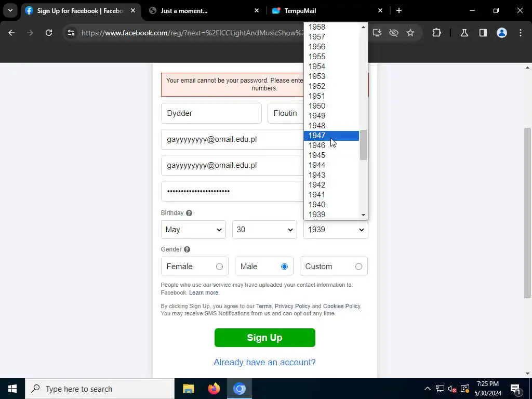Open Already have an account link
Image resolution: width=532 pixels, height=399 pixels.
[264, 362]
